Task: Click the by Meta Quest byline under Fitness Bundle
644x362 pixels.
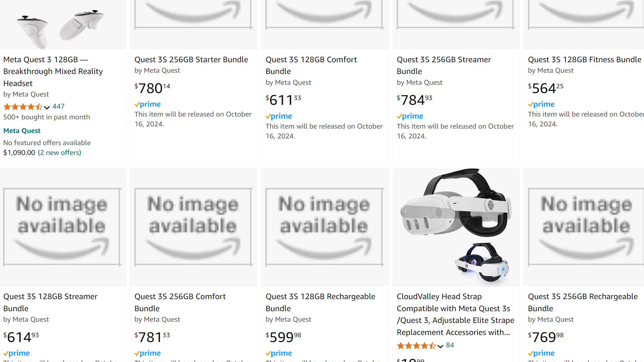Action: click(x=551, y=70)
